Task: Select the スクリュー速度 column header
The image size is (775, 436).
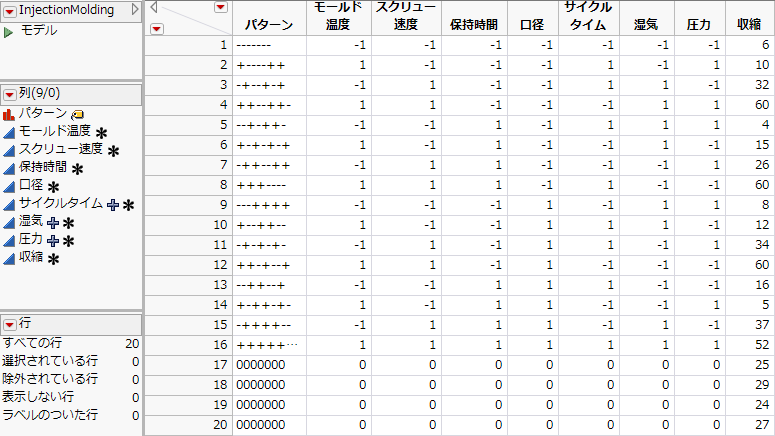Action: (406, 18)
